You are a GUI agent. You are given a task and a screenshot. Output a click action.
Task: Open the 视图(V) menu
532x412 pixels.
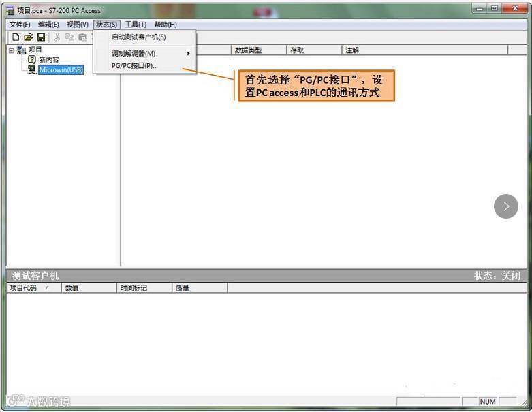click(x=78, y=25)
